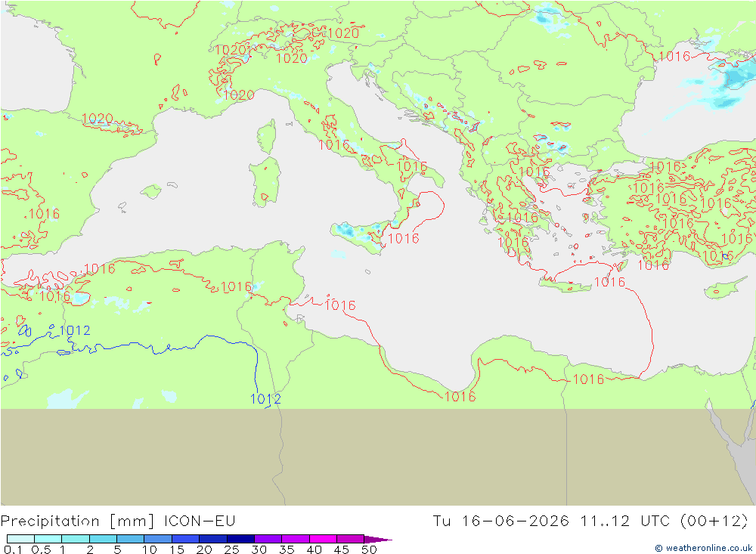Click the "40" legend scale label
Viewport: 756px width, 554px height.
click(314, 549)
